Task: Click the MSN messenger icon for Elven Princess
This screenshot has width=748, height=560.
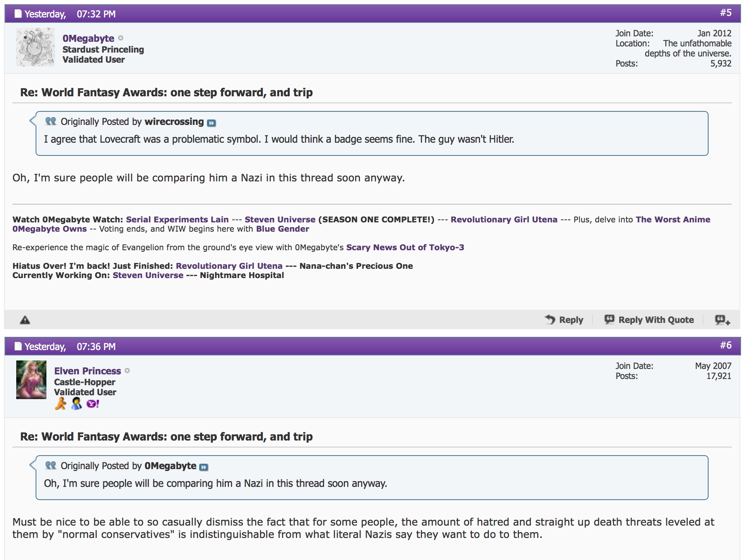Action: 77,404
